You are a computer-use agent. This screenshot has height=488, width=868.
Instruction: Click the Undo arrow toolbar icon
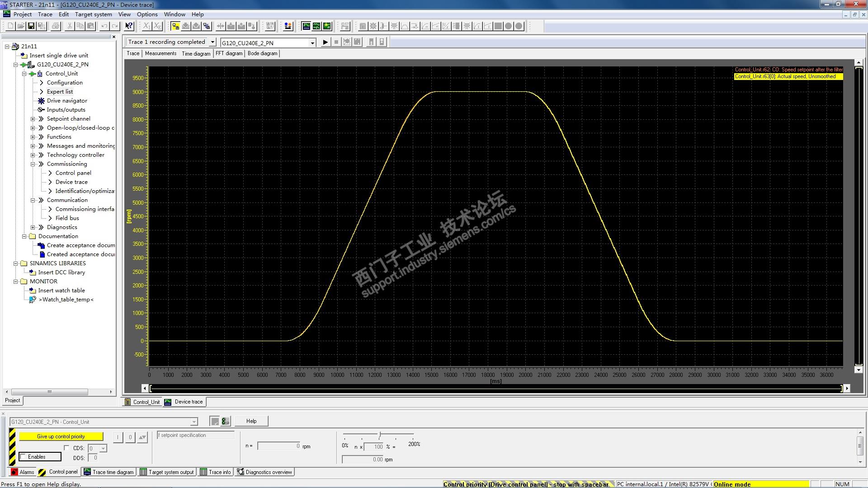(x=104, y=26)
